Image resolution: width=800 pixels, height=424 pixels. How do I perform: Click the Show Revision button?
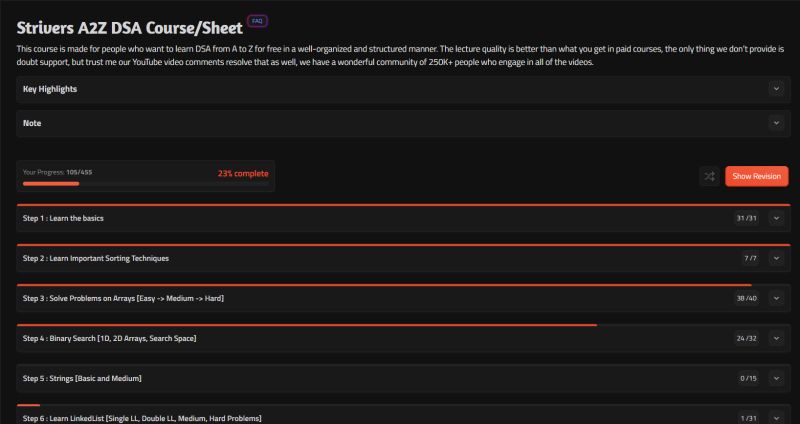(757, 176)
